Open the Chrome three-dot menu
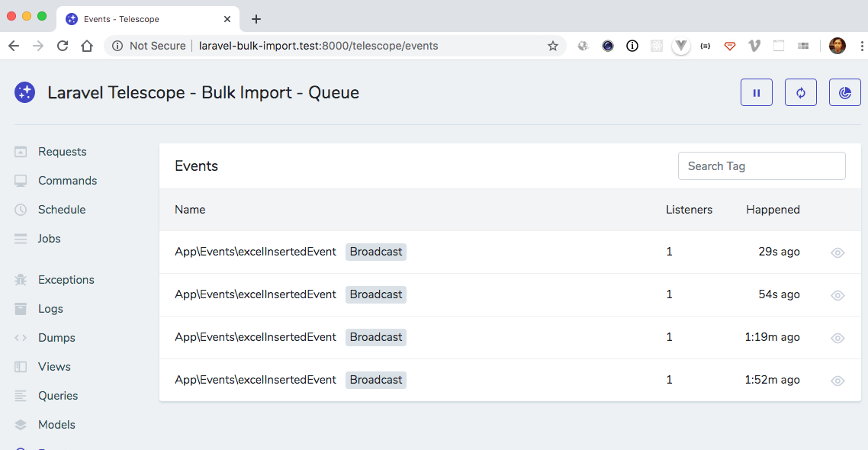868x450 pixels. (862, 46)
